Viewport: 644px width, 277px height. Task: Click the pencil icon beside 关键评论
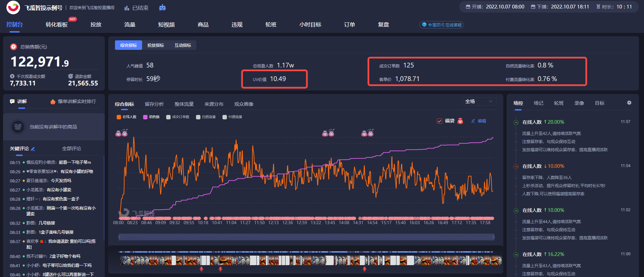click(x=33, y=149)
